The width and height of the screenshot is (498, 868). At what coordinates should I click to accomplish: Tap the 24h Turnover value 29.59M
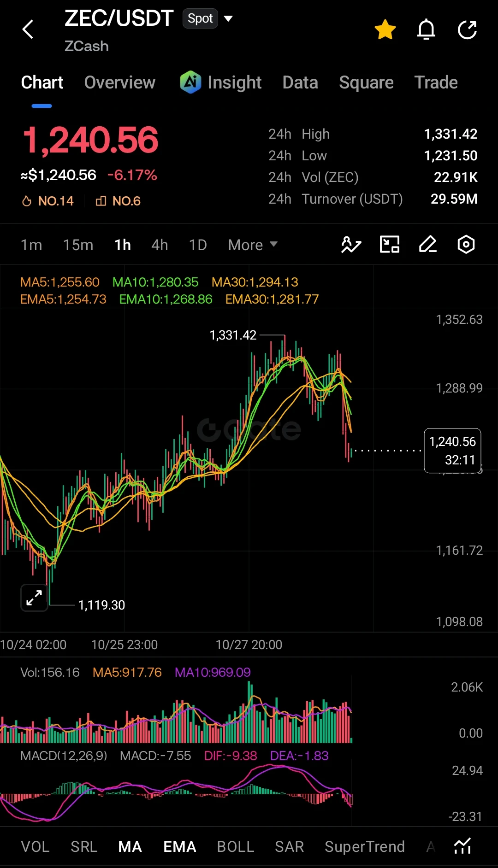tap(454, 199)
